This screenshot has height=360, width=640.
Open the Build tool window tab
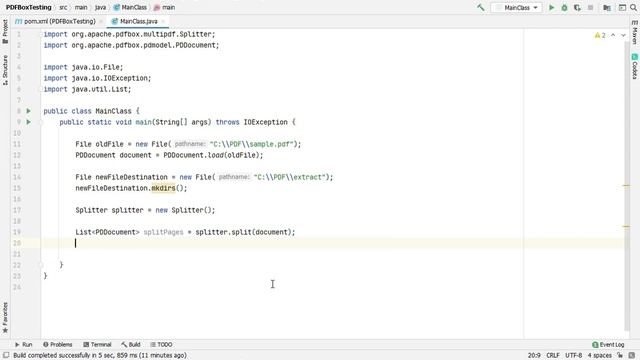pyautogui.click(x=131, y=344)
